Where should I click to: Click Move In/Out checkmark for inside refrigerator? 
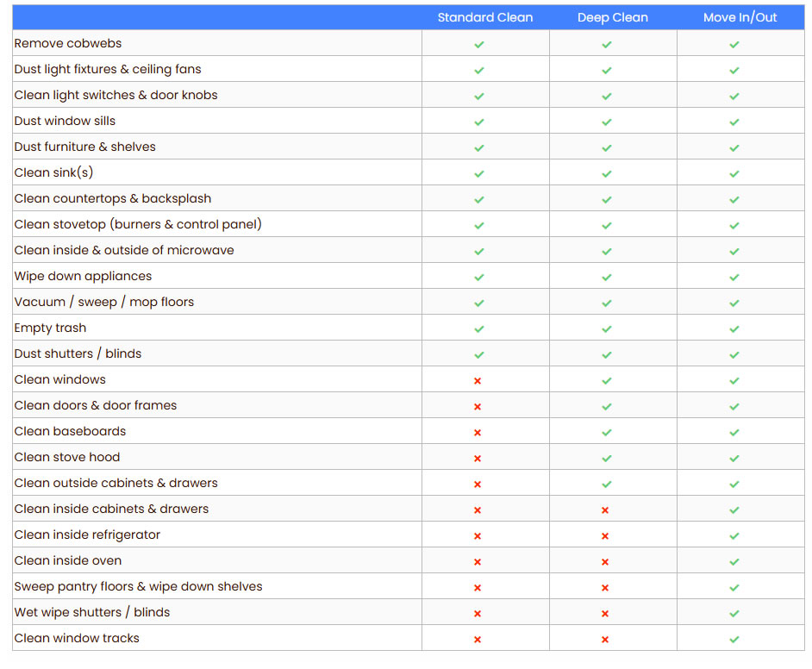(x=734, y=535)
